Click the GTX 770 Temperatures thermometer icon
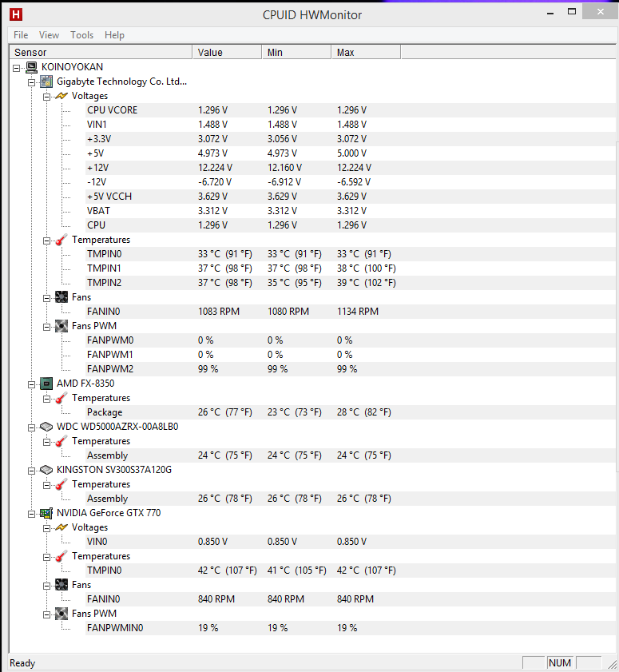The height and width of the screenshot is (672, 619). coord(62,556)
